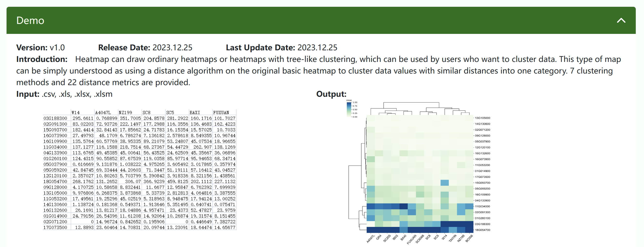Open the input data table image
Viewport: 644px width, 247px height.
point(139,170)
